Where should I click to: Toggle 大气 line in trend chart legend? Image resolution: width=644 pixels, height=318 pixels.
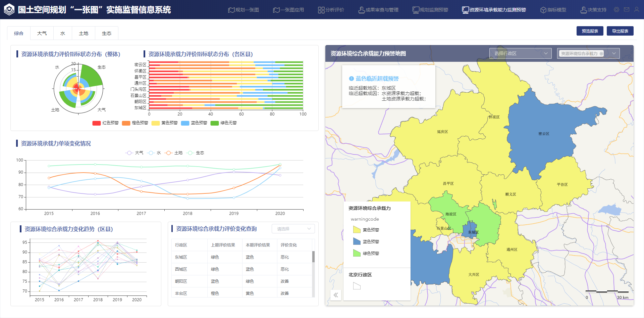[129, 153]
